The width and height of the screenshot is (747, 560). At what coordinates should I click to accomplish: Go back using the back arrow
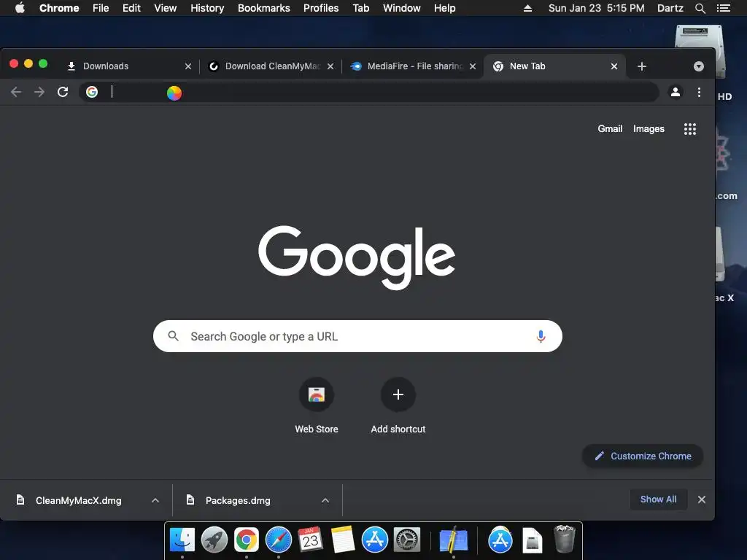(16, 92)
